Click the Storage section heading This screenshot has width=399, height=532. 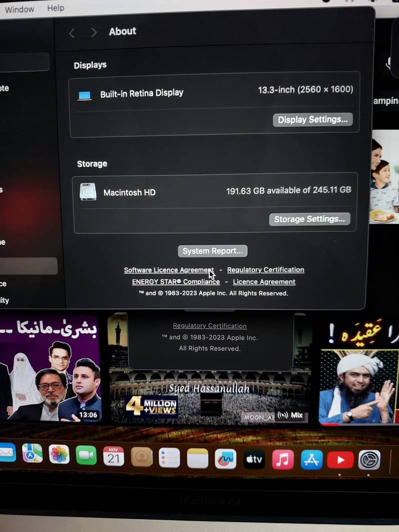pos(92,164)
